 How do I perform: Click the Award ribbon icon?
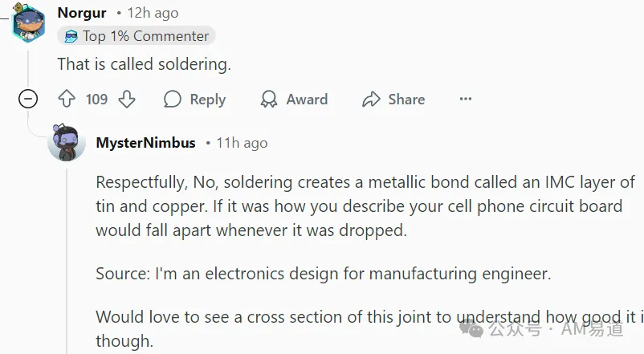[x=269, y=99]
